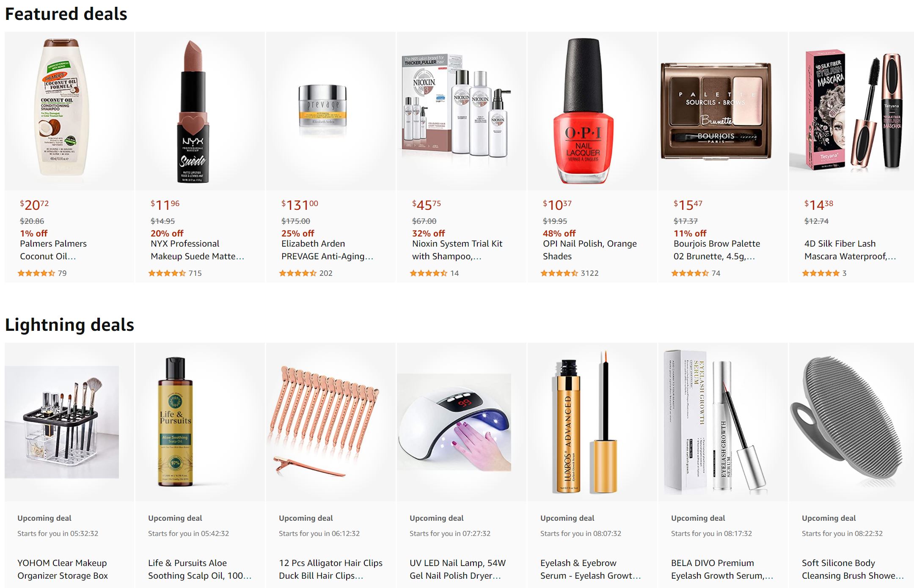Click the 4D Silk Fiber mascara image
This screenshot has width=914, height=588.
click(x=851, y=111)
